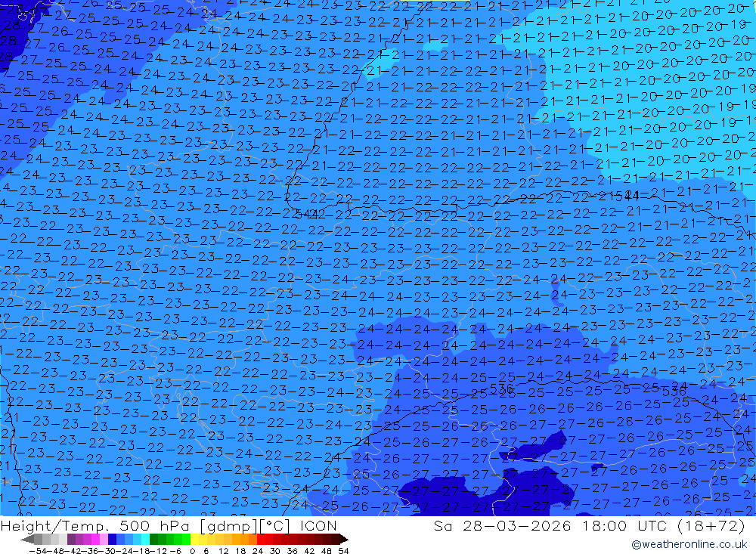The width and height of the screenshot is (756, 554).
Task: Select the bright red 24 legend swatch
Action: (261, 539)
